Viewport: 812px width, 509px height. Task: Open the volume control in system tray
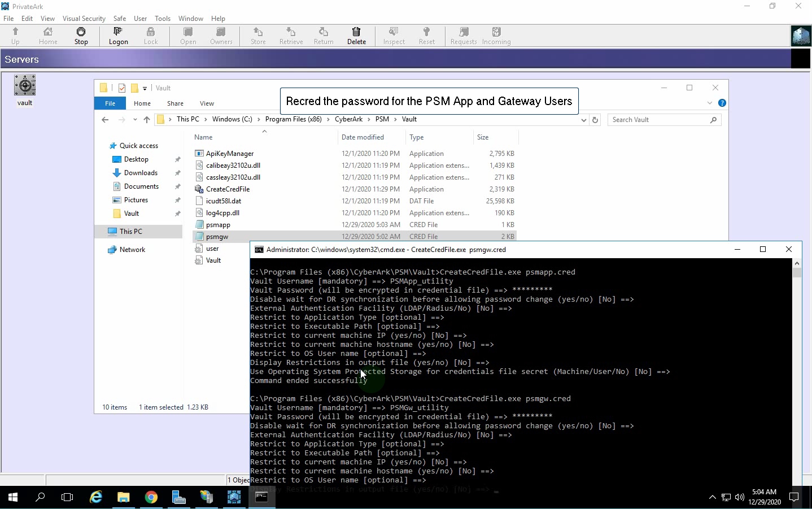click(740, 497)
